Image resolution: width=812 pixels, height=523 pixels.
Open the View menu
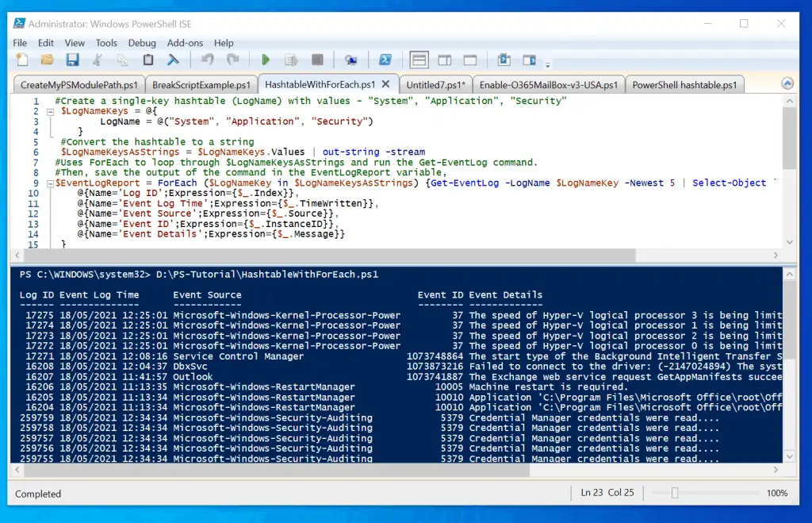tap(75, 43)
